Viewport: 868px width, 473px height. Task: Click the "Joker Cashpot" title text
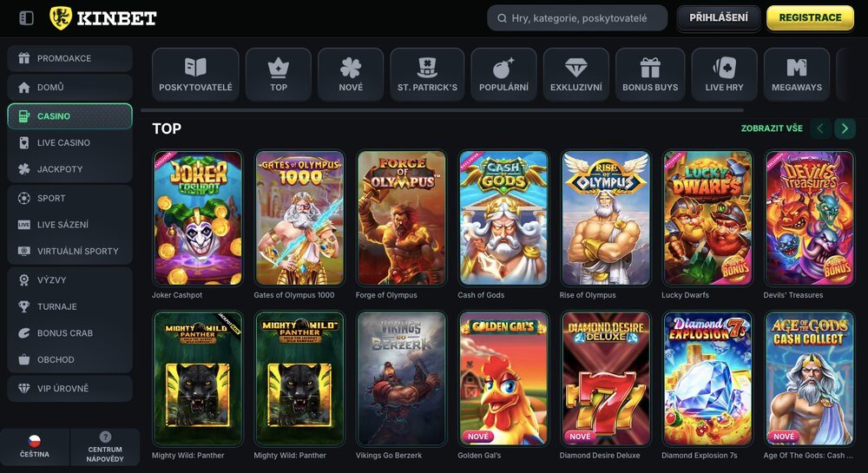pyautogui.click(x=177, y=295)
